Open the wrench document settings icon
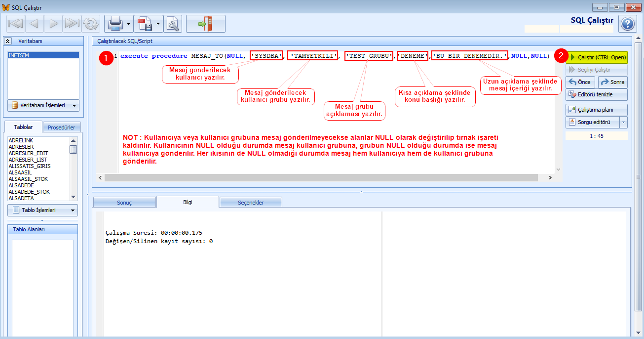The image size is (644, 339). tap(173, 23)
